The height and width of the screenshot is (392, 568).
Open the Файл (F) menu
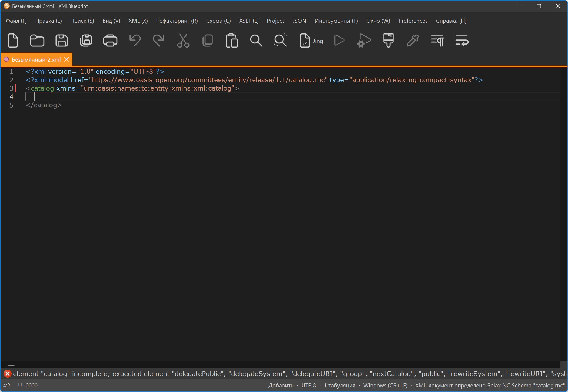(x=16, y=21)
